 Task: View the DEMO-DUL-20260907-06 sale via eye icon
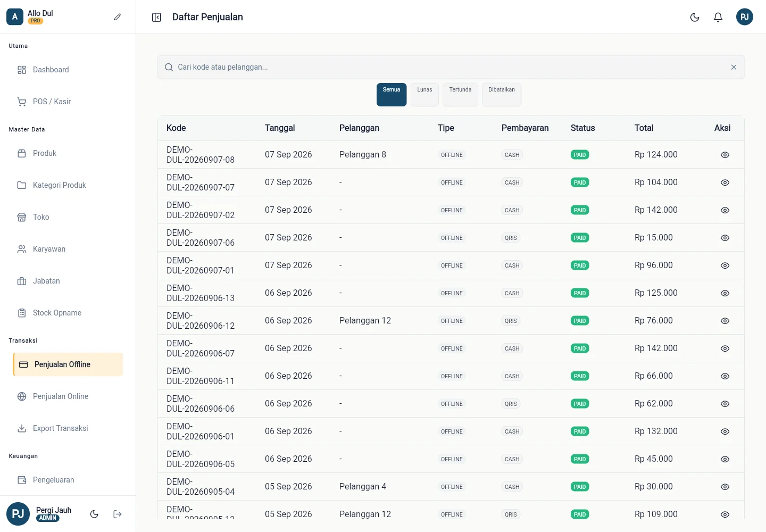coord(725,238)
